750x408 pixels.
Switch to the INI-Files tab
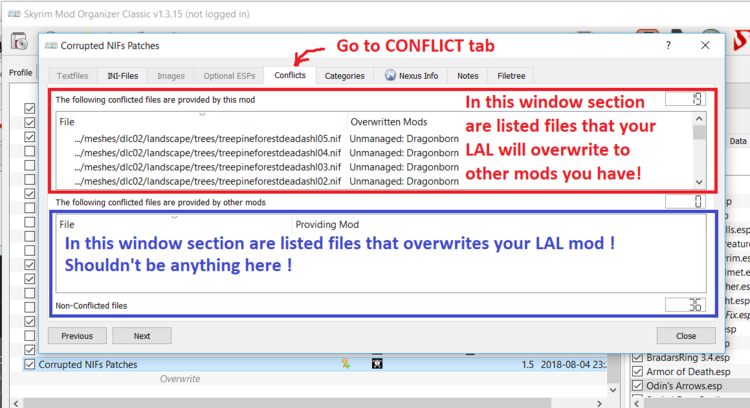pos(122,76)
